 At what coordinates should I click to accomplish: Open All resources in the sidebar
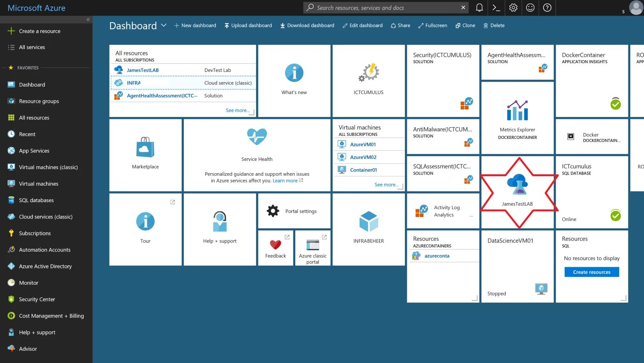[34, 118]
